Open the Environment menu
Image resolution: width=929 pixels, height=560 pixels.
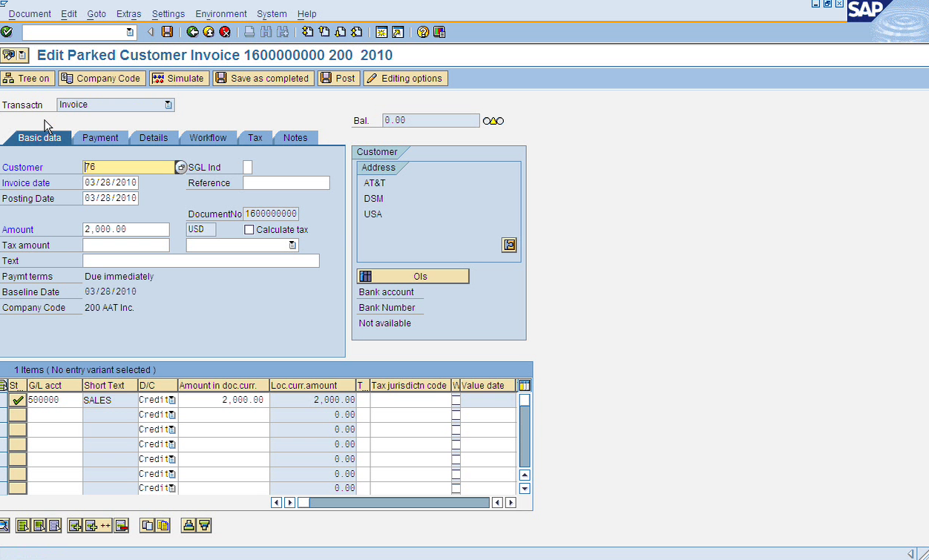click(221, 13)
